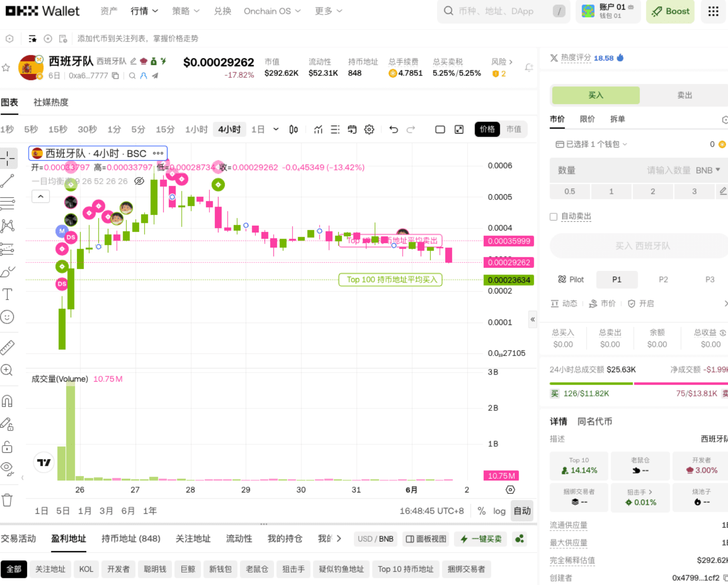
Task: Open the 限价 order tab
Action: [x=587, y=119]
